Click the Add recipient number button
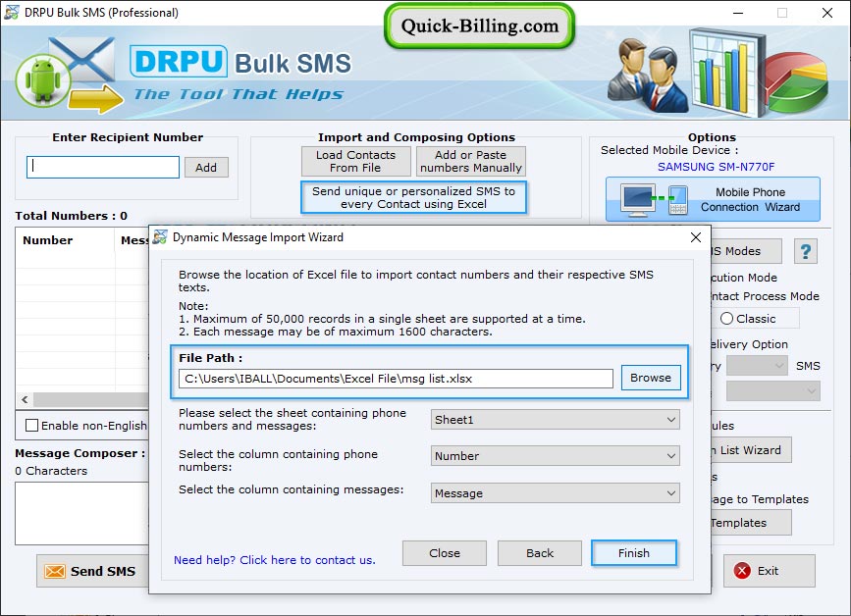Image resolution: width=851 pixels, height=616 pixels. point(206,168)
